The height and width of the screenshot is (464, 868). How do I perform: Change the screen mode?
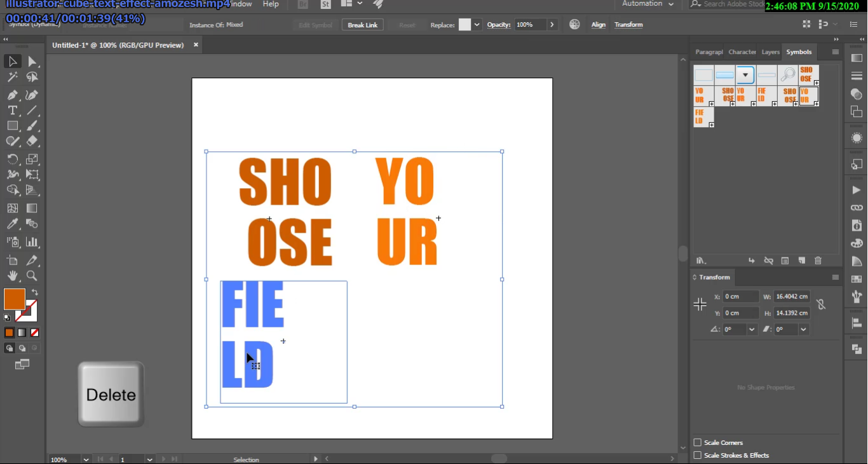tap(22, 364)
